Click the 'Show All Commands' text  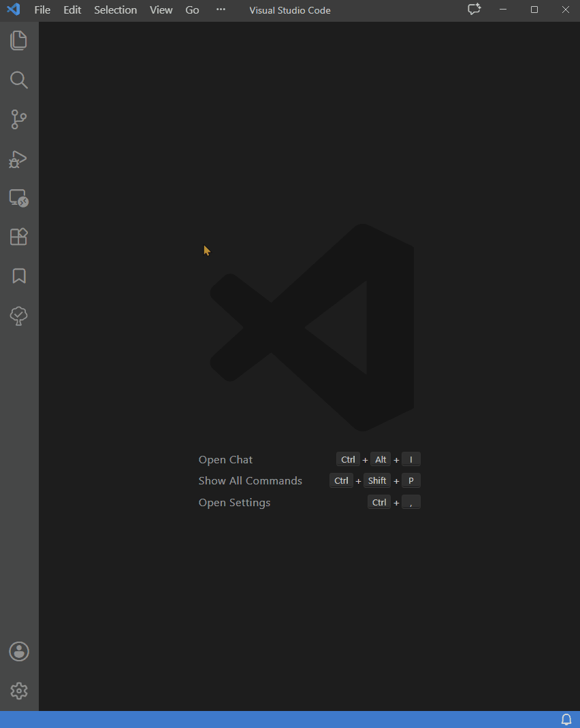click(251, 480)
